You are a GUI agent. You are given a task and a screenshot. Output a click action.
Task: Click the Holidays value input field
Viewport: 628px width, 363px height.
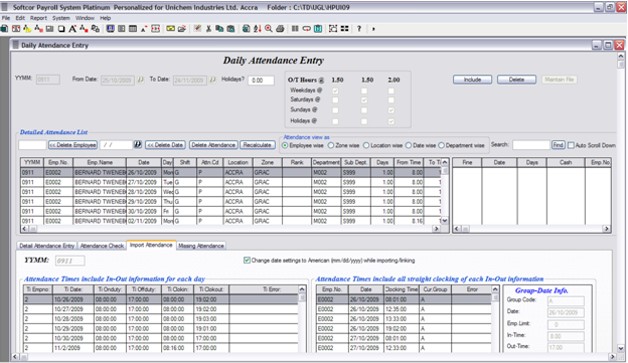pos(261,80)
